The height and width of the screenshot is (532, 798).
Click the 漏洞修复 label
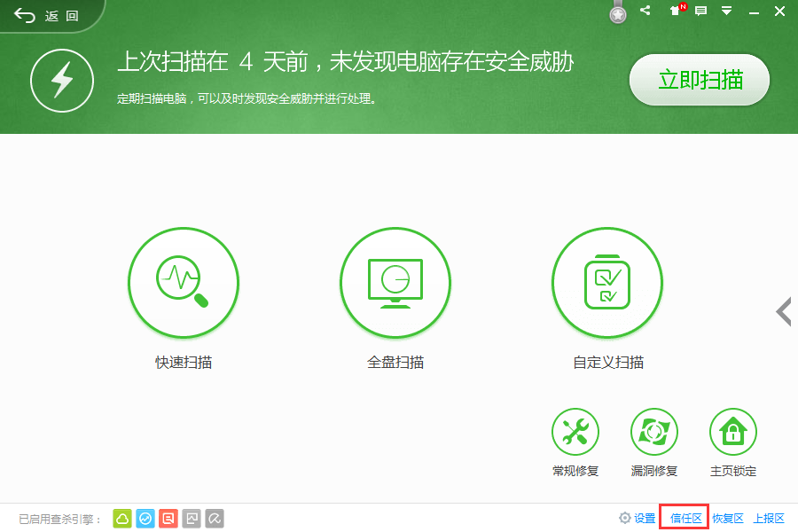click(654, 471)
